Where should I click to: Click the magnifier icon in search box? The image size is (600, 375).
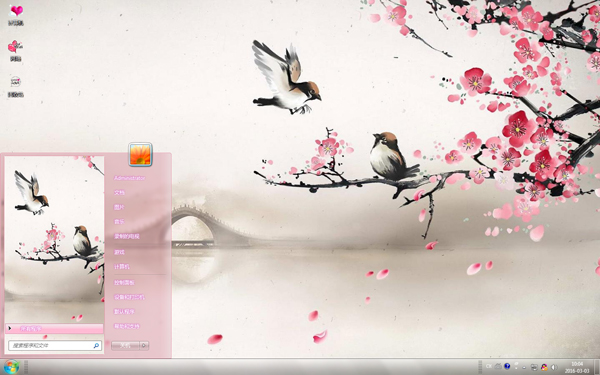[x=96, y=346]
